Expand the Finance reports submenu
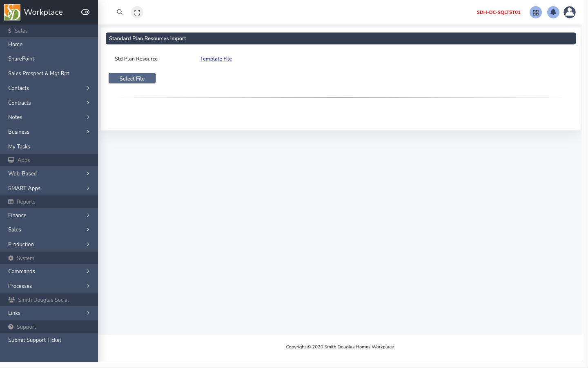The width and height of the screenshot is (588, 368). [49, 215]
